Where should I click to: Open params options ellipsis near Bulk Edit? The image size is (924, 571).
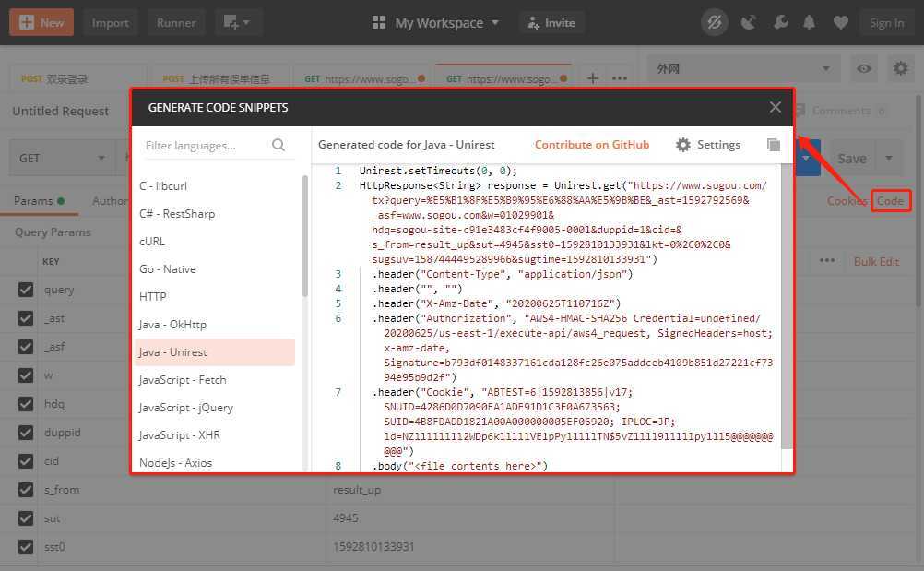point(827,260)
